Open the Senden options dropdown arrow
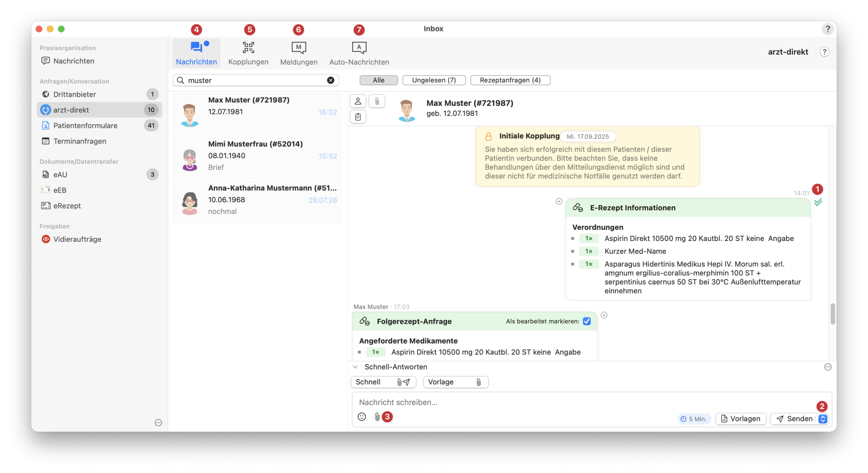This screenshot has height=473, width=868. pyautogui.click(x=823, y=419)
